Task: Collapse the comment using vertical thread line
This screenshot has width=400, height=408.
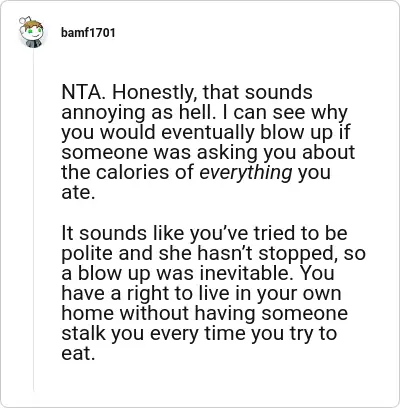Action: tap(33, 220)
